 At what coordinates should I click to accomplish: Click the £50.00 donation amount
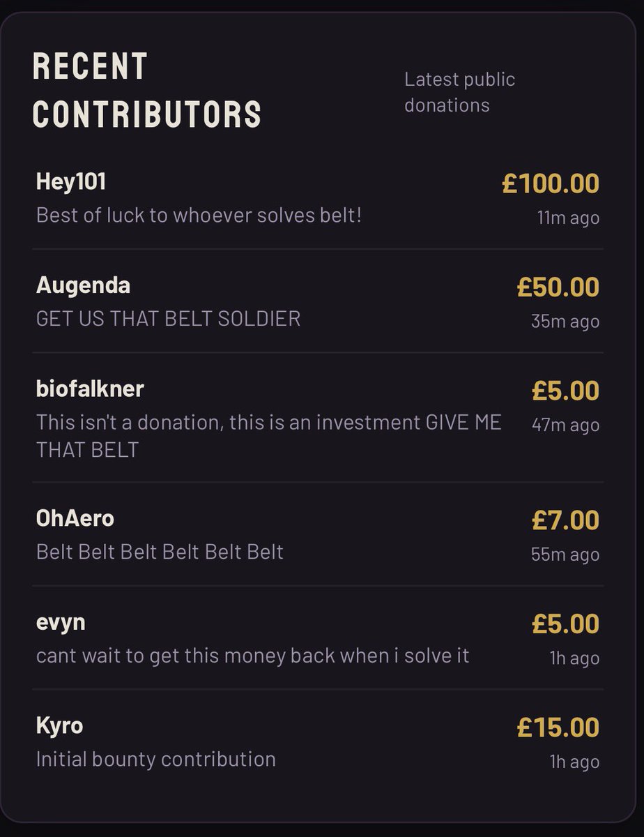click(558, 287)
